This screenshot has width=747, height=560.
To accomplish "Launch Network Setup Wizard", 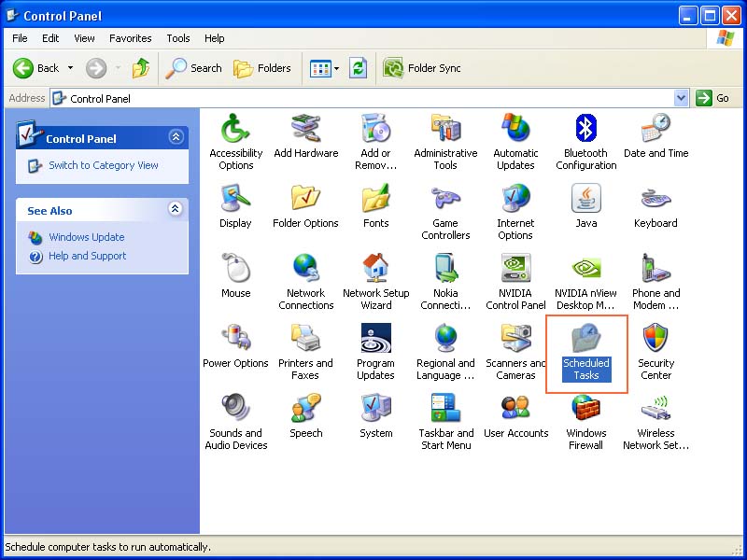I will tap(376, 282).
